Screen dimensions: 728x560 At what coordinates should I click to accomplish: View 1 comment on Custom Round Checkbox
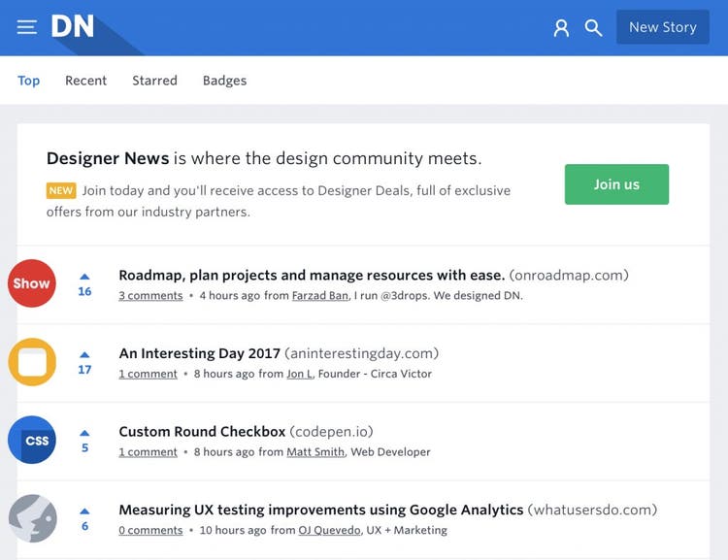(149, 452)
